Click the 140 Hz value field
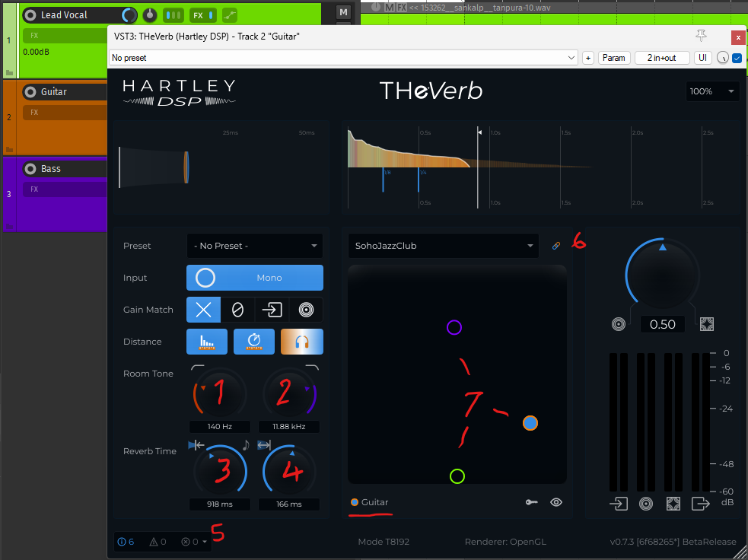748x560 pixels. 220,426
